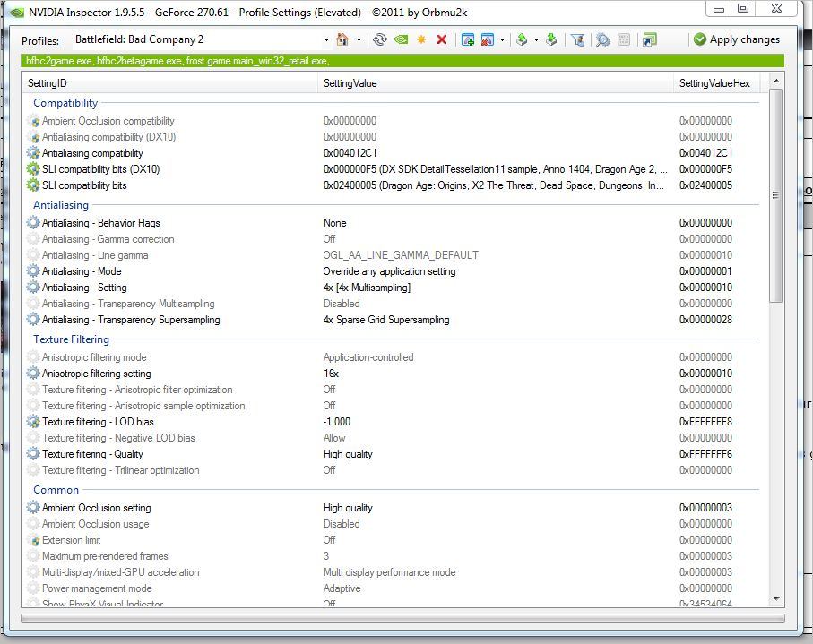Click the gear icon beside Texture filtering - LOD bias
The height and width of the screenshot is (644, 813).
pyautogui.click(x=33, y=422)
